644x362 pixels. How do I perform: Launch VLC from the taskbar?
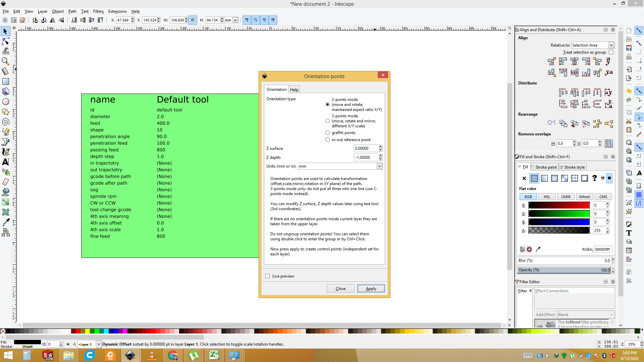[x=152, y=355]
